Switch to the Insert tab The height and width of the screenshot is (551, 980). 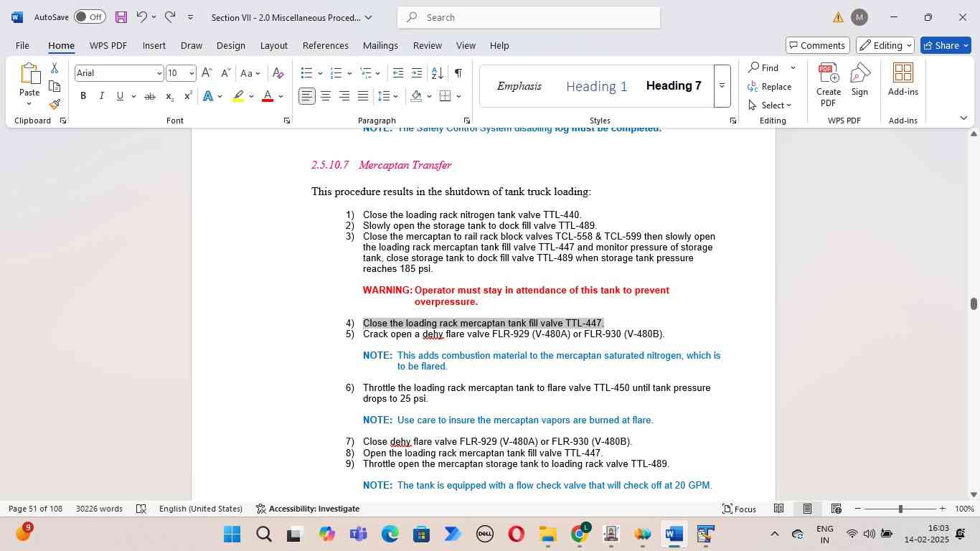(x=154, y=45)
